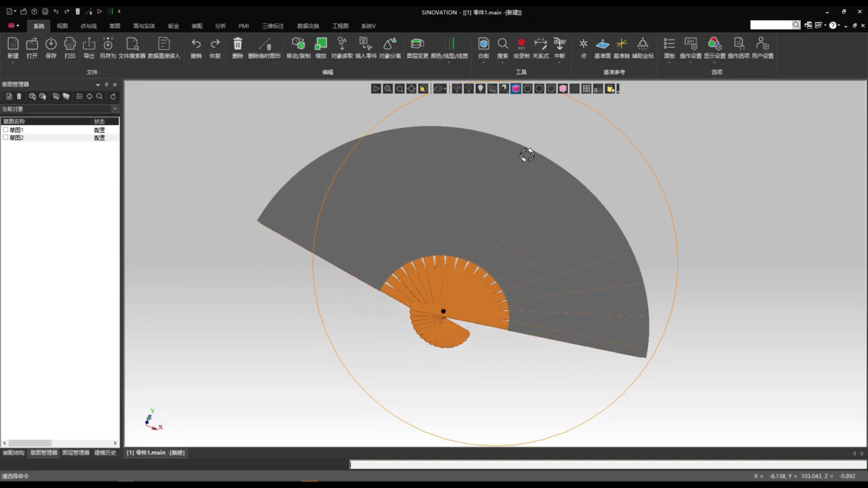The width and height of the screenshot is (868, 488).
Task: Save the part using the 保存 icon
Action: click(51, 45)
